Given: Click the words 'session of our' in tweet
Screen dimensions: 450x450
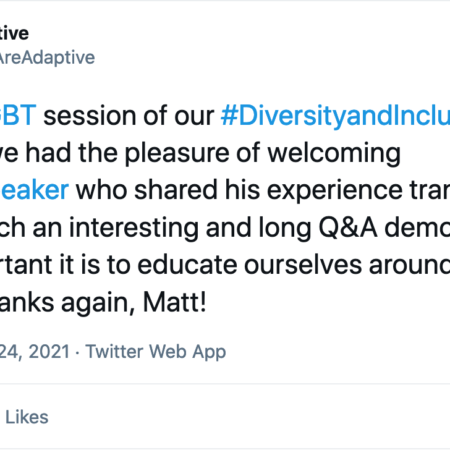Looking at the screenshot, I should [129, 116].
